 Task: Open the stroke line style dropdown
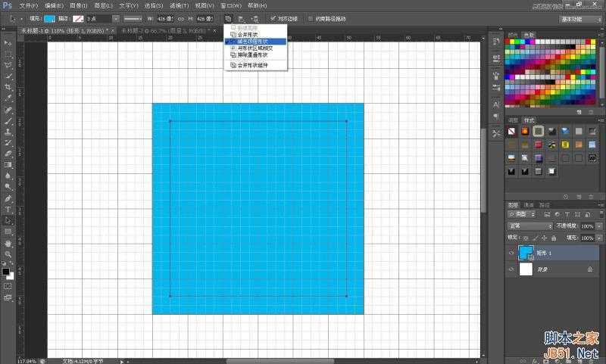click(x=133, y=18)
